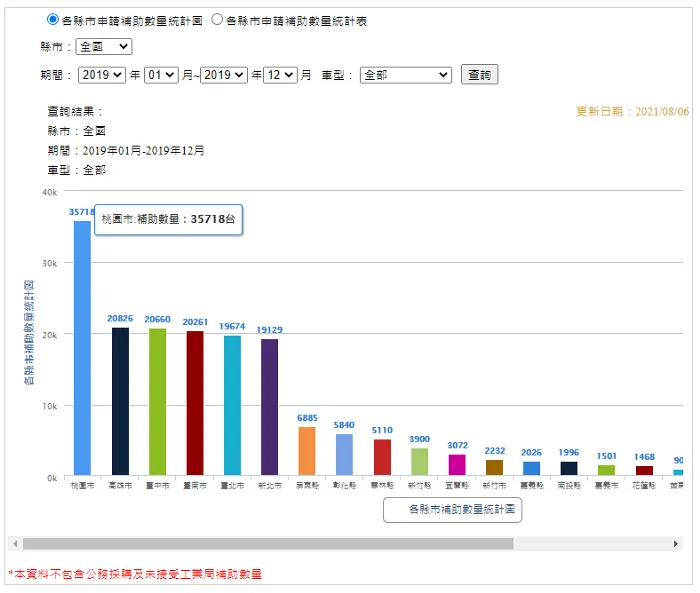
Task: Click the x-axis label 屏東縣
Action: [x=307, y=485]
